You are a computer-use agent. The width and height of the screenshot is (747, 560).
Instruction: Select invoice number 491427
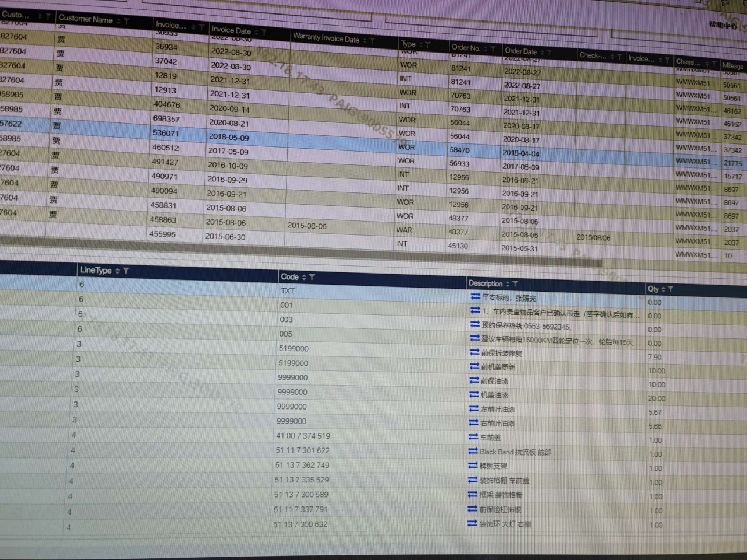pyautogui.click(x=165, y=162)
